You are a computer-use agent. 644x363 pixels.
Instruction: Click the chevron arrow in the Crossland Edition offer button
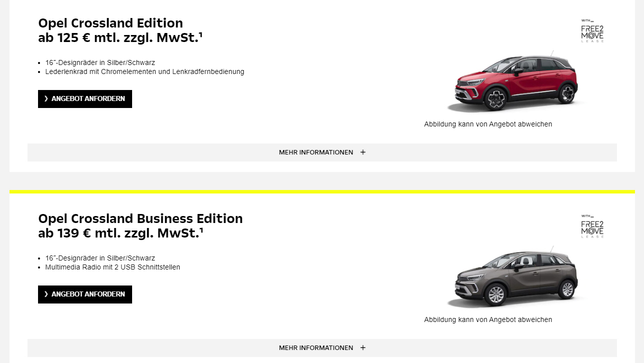click(x=46, y=99)
